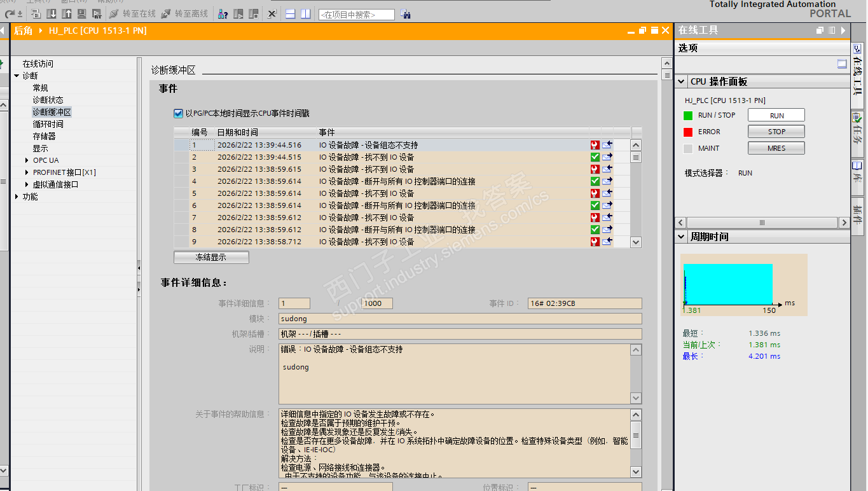
Task: Click the RUN button on CPU panel
Action: pos(776,115)
